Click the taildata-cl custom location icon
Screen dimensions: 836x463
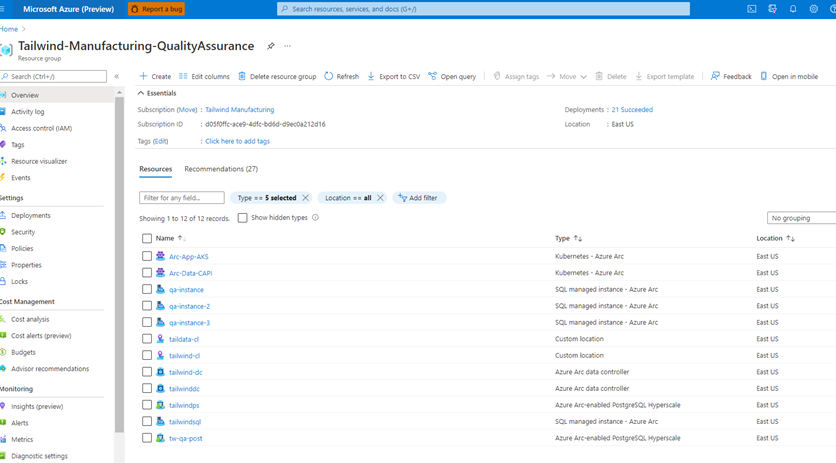point(160,339)
